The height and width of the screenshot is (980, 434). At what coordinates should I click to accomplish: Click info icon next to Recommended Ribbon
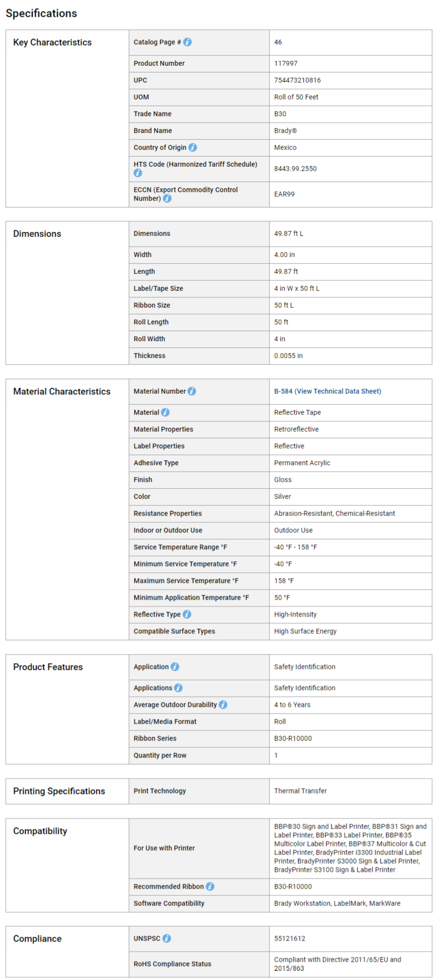point(210,886)
